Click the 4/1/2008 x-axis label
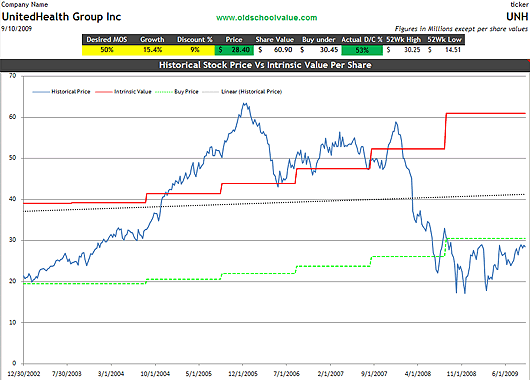Image resolution: width=530 pixels, height=380 pixels. point(418,374)
